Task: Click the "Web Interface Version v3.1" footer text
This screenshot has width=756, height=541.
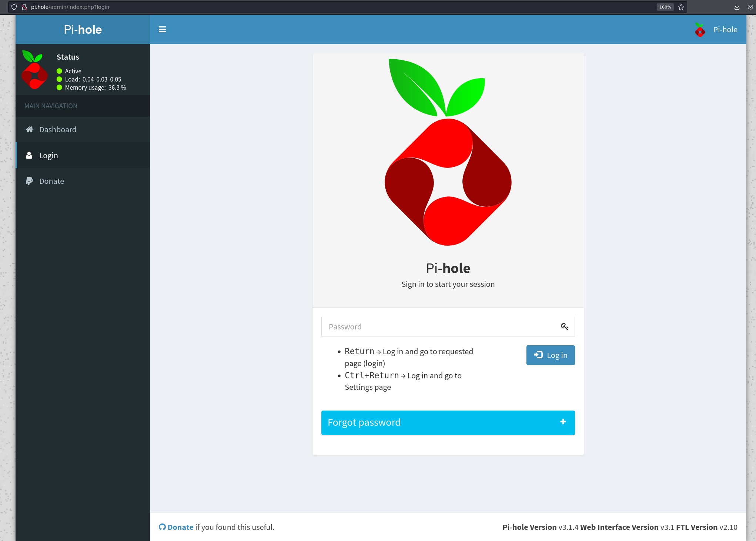Action: tap(627, 527)
